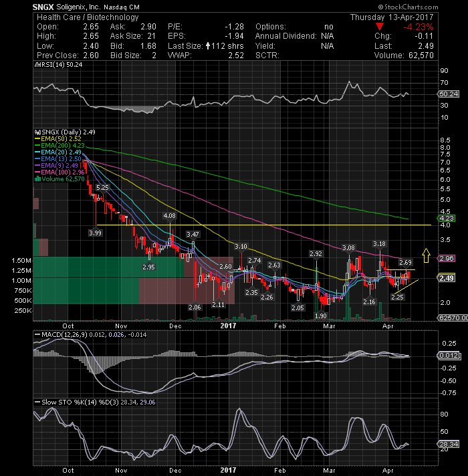Click the Last Size up-arrow icon
The width and height of the screenshot is (468, 476).
click(x=208, y=46)
